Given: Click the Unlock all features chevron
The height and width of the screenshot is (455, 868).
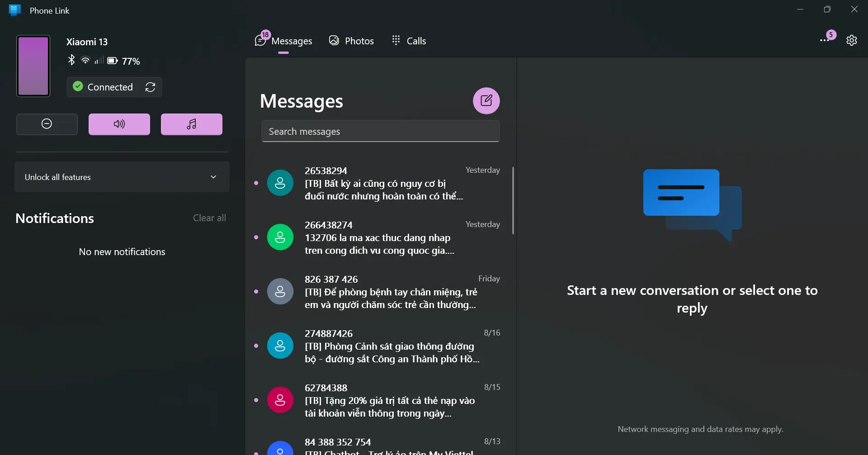Looking at the screenshot, I should [x=213, y=177].
